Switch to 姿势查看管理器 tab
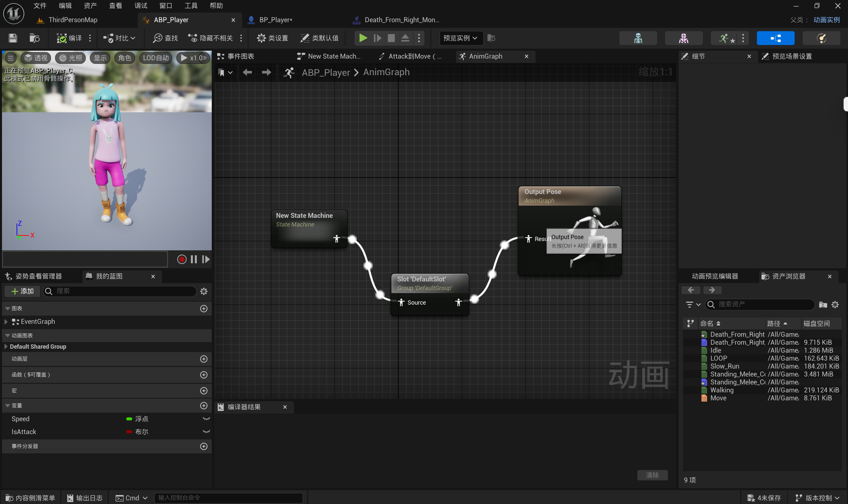The image size is (848, 504). click(34, 277)
